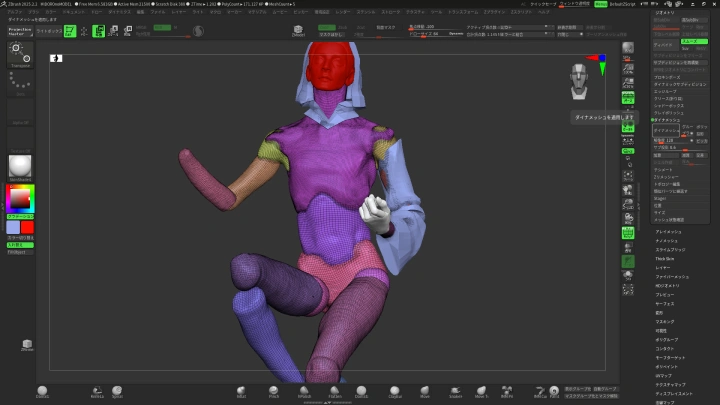Screen dimensions: 720x405
Task: Toggle PolyF polyframe display
Action: (628, 233)
